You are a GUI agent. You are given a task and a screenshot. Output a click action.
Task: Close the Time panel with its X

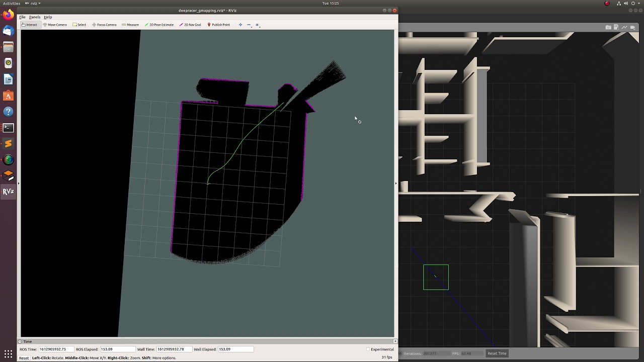pos(395,341)
